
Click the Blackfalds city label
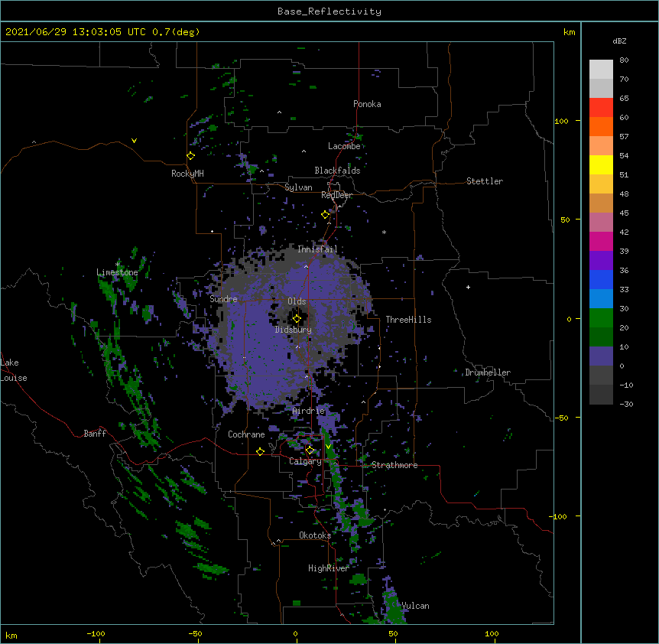coord(337,171)
